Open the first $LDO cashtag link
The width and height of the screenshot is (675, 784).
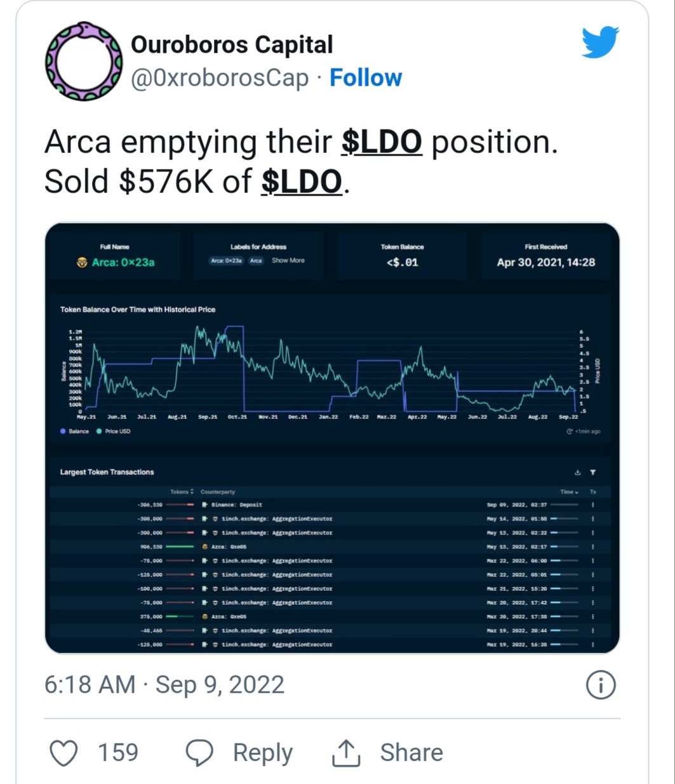point(382,142)
